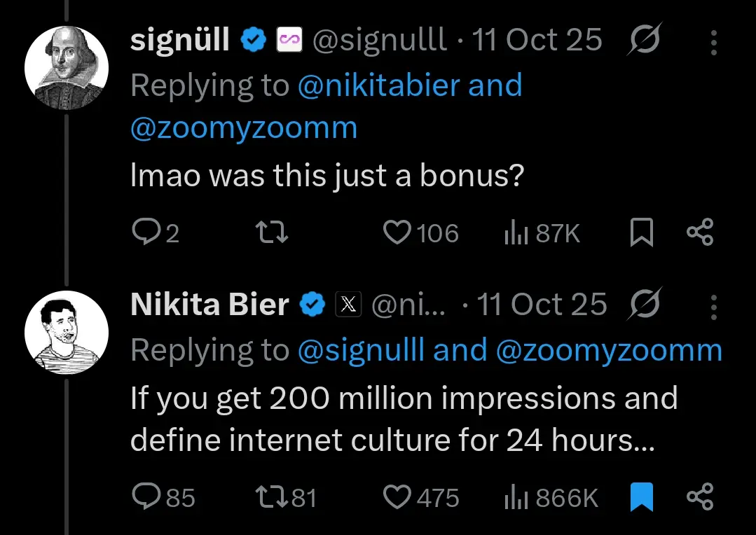
Task: Remove bookmark from Nikita Bier's tweet
Action: 641,498
